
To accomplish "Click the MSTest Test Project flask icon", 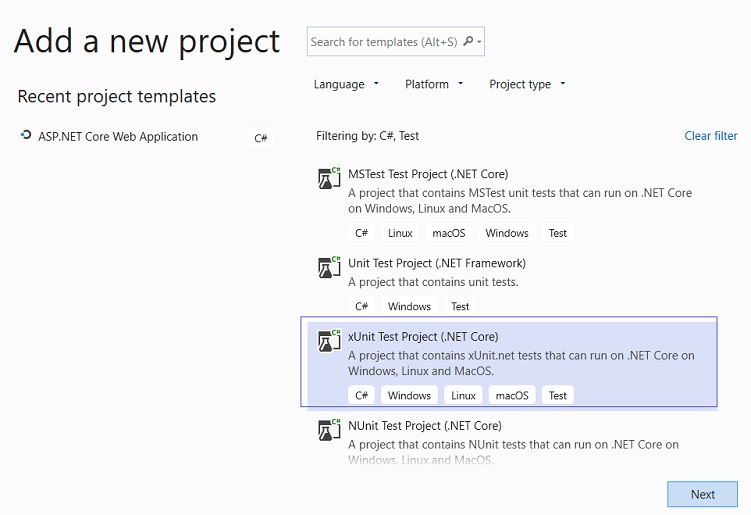I will (330, 178).
